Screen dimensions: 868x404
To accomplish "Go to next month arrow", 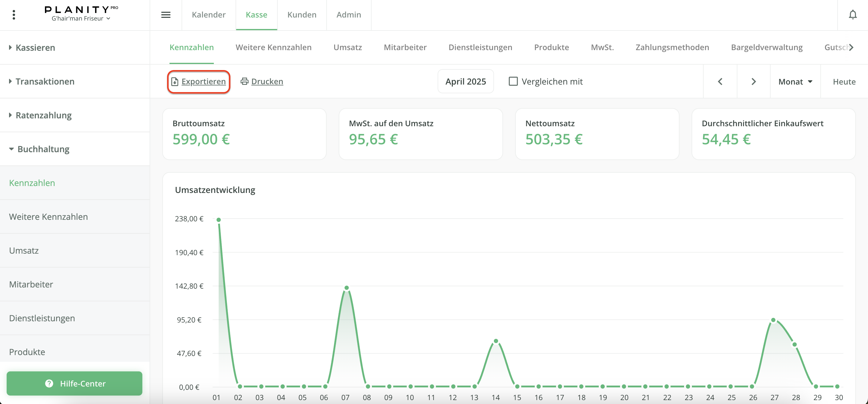I will tap(753, 82).
